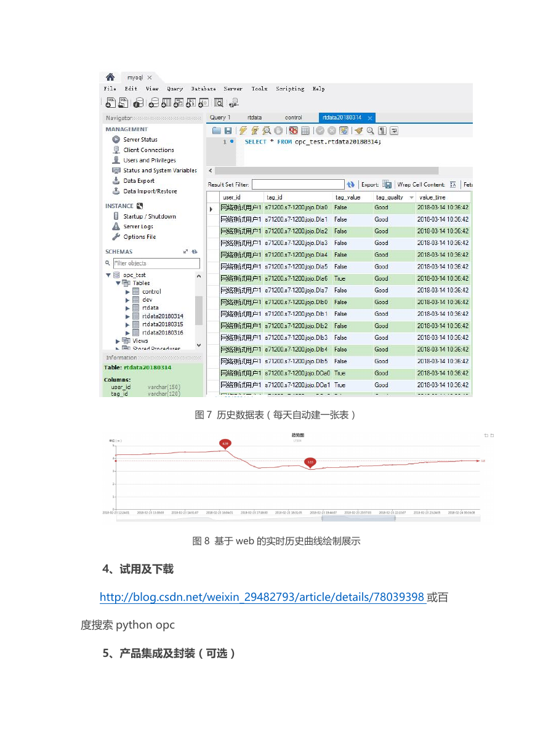Open the Help menu
Viewport: 535px width, 756px height.
pyautogui.click(x=318, y=89)
